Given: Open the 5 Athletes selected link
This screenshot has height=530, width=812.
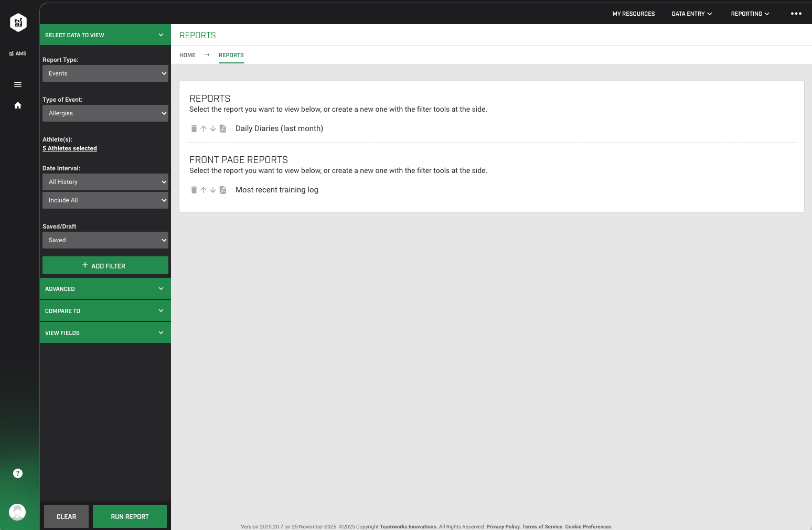Looking at the screenshot, I should tap(69, 148).
